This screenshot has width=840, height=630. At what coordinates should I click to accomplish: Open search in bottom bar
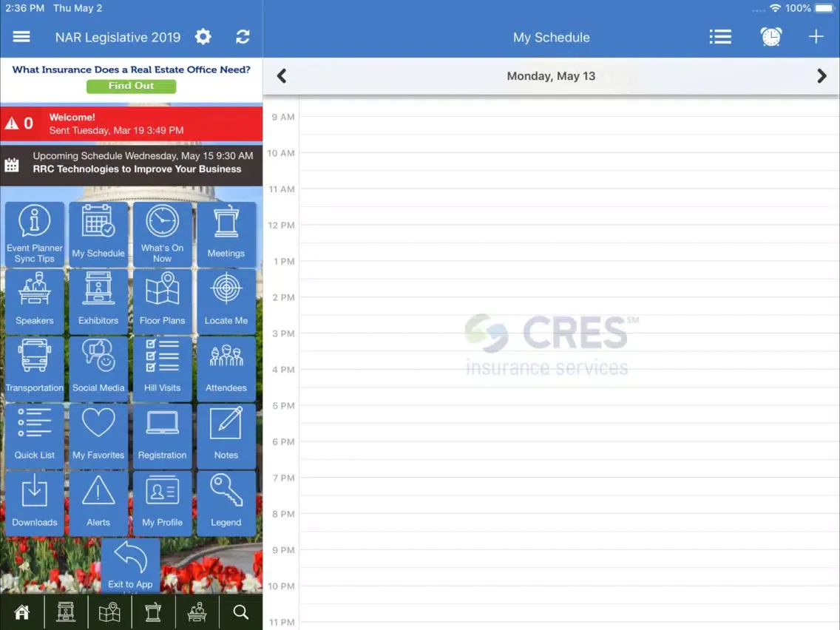(241, 612)
